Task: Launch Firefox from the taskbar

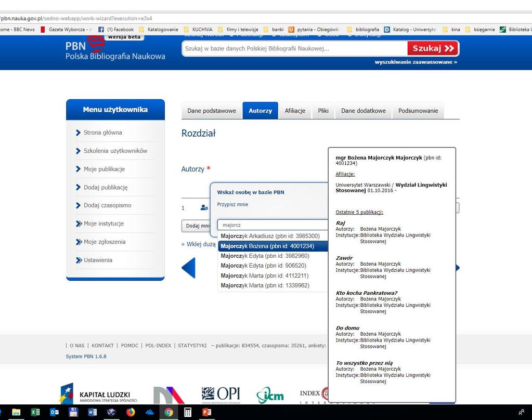Action: click(x=131, y=412)
